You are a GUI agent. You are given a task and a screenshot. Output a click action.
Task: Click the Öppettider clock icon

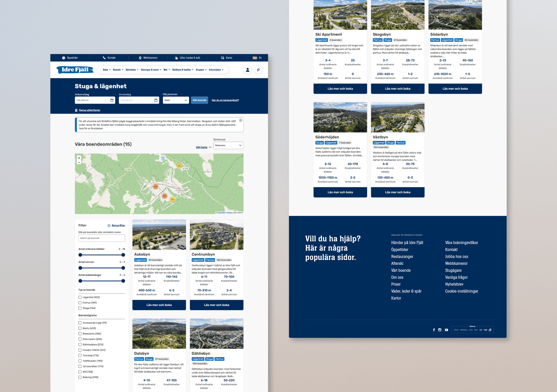tap(64, 58)
